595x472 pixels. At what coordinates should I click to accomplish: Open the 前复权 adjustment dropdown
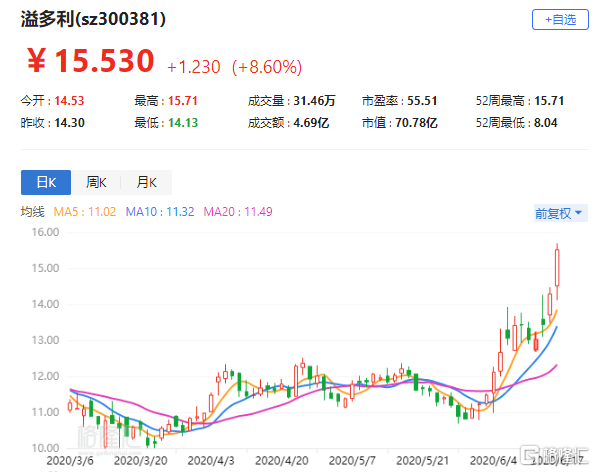coord(560,213)
